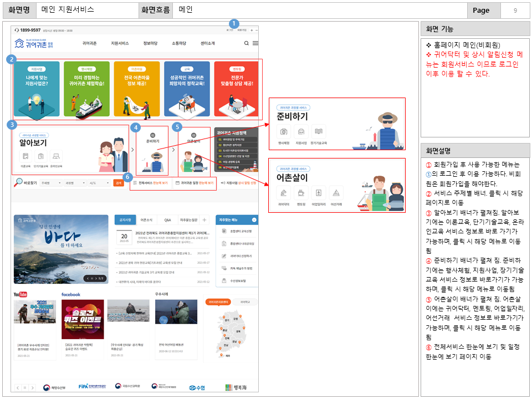Click the 장기기술교육 book icon under 준비하기
This screenshot has width=532, height=399.
point(319,132)
